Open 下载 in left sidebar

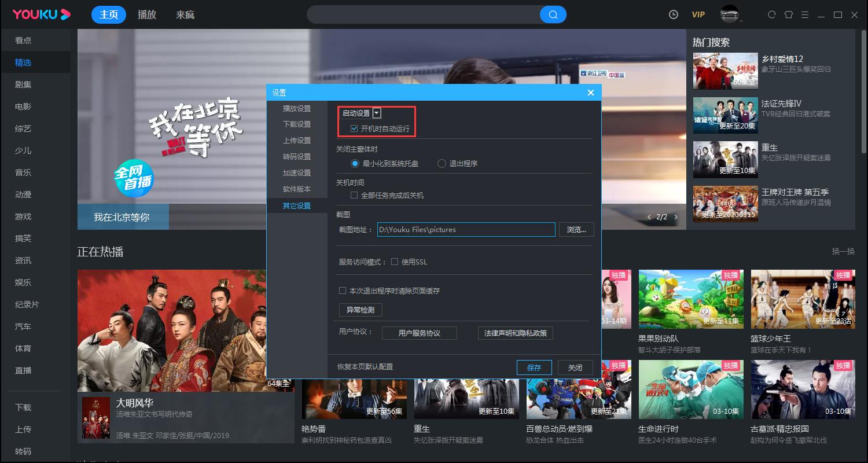23,407
